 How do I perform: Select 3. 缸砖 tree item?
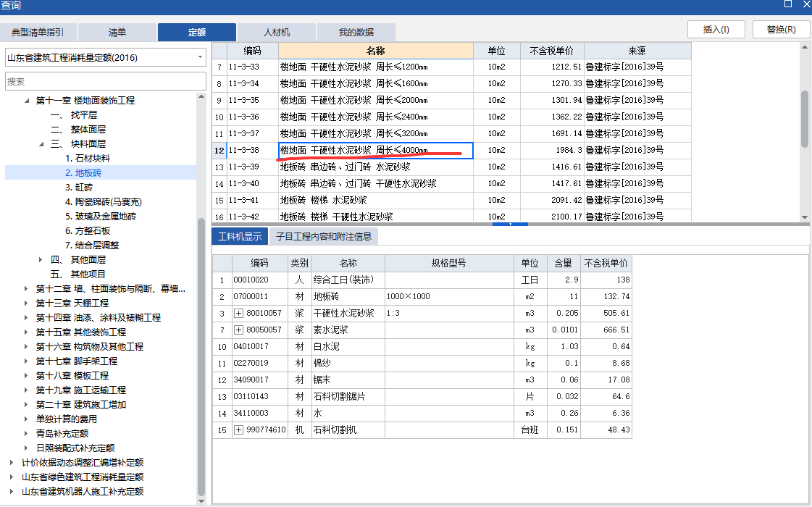[x=79, y=188]
